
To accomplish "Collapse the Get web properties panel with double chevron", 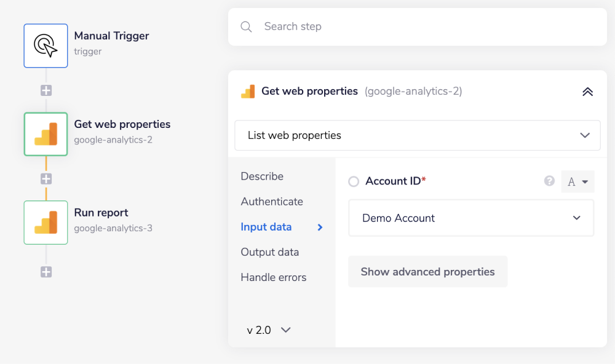I will [587, 90].
